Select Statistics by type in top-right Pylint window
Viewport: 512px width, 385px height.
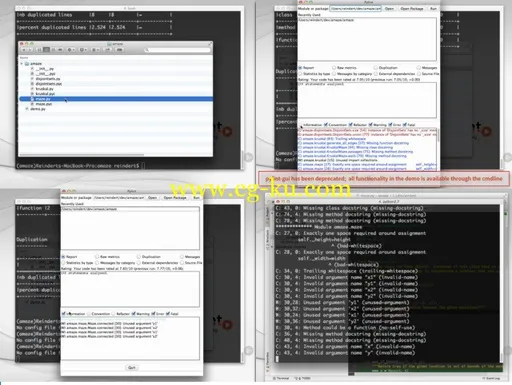(300, 74)
